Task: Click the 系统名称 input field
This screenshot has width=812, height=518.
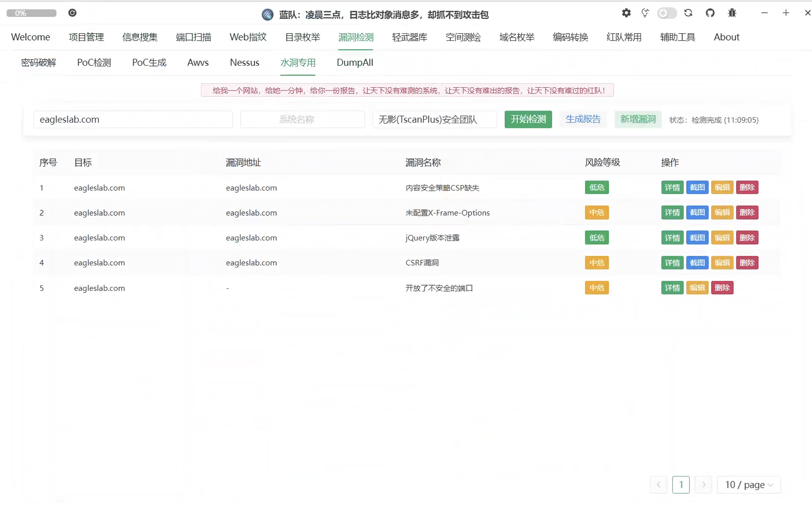Action: [302, 120]
